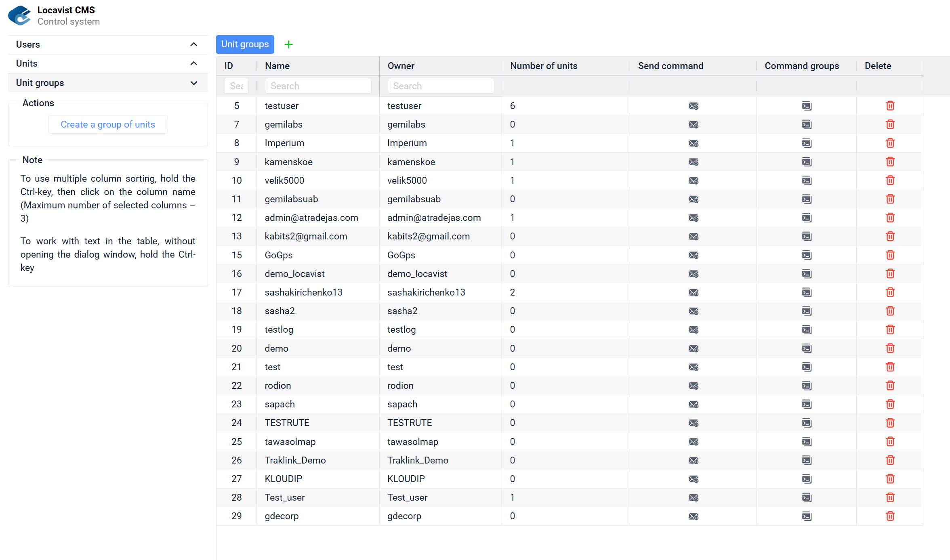Open command groups for GoGps
Viewport: 950px width, 560px height.
click(x=806, y=255)
